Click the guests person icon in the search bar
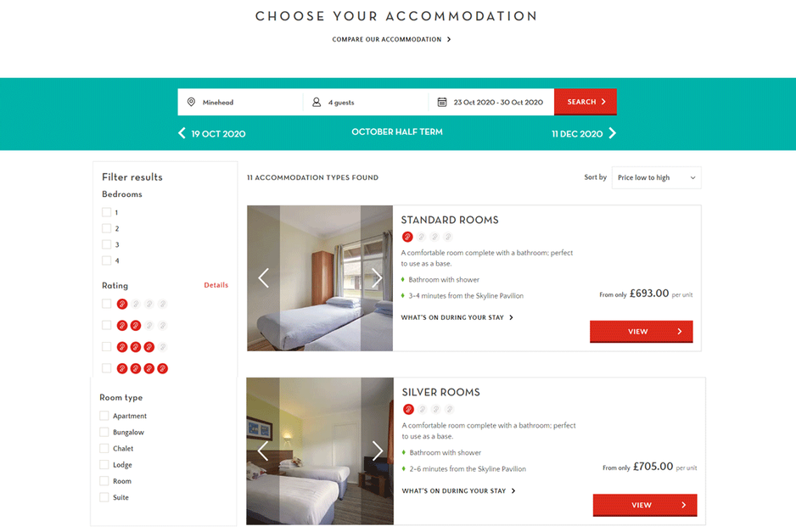 tap(314, 102)
